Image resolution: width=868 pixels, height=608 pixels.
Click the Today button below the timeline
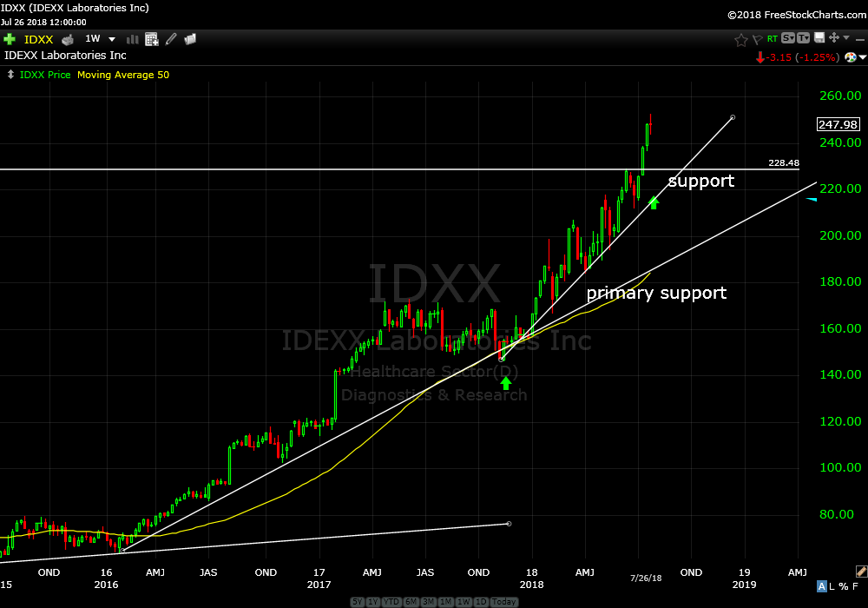click(503, 602)
